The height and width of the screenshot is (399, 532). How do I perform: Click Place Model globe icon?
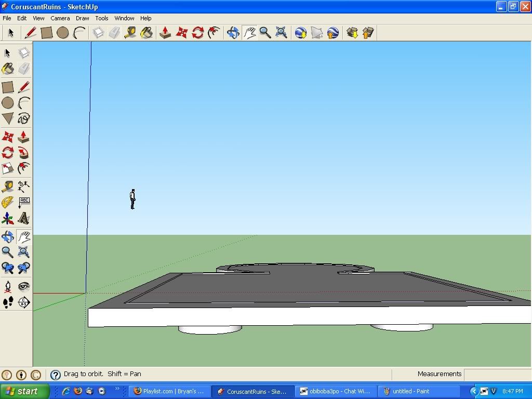click(x=333, y=33)
